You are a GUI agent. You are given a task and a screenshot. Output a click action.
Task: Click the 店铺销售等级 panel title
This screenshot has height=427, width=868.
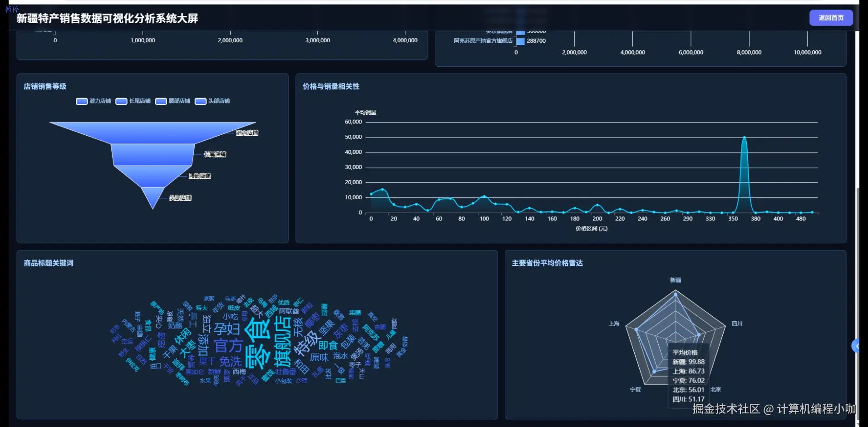pos(45,86)
